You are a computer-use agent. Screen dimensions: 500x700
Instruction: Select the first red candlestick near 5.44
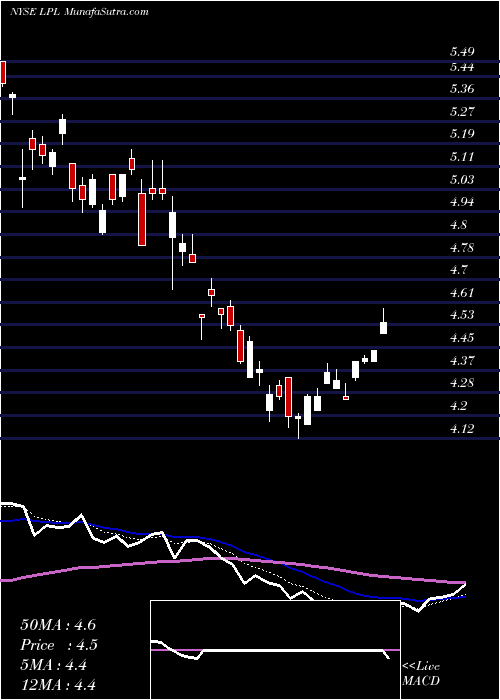coord(3,73)
